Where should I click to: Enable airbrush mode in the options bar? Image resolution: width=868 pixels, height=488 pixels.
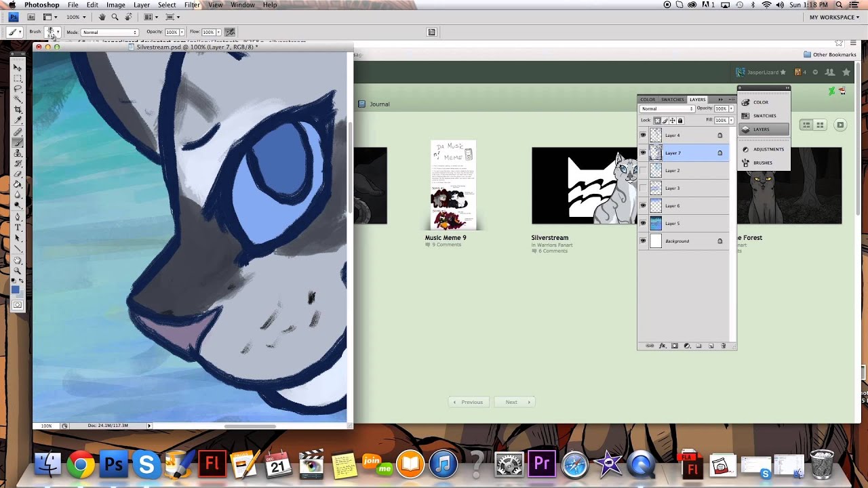point(230,32)
